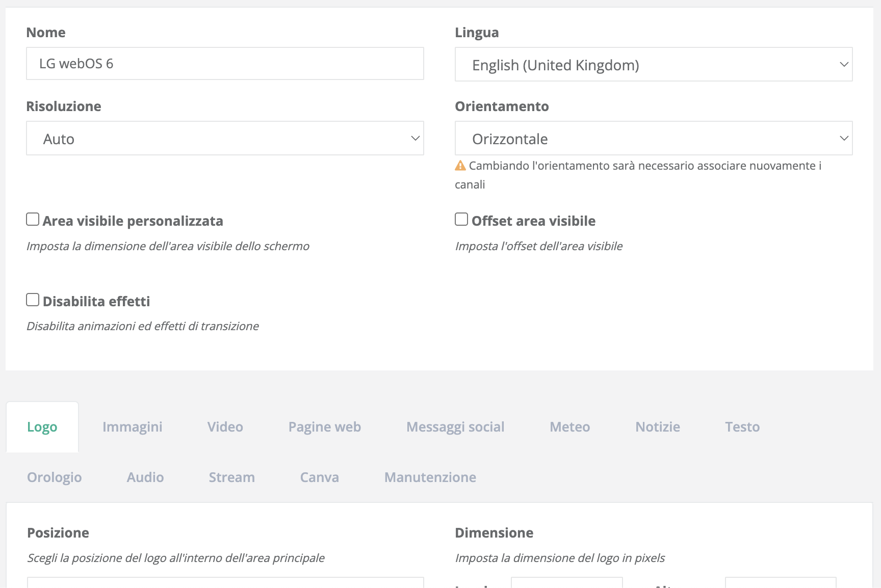Click the orange orientation warning icon
The height and width of the screenshot is (588, 881).
click(x=460, y=166)
